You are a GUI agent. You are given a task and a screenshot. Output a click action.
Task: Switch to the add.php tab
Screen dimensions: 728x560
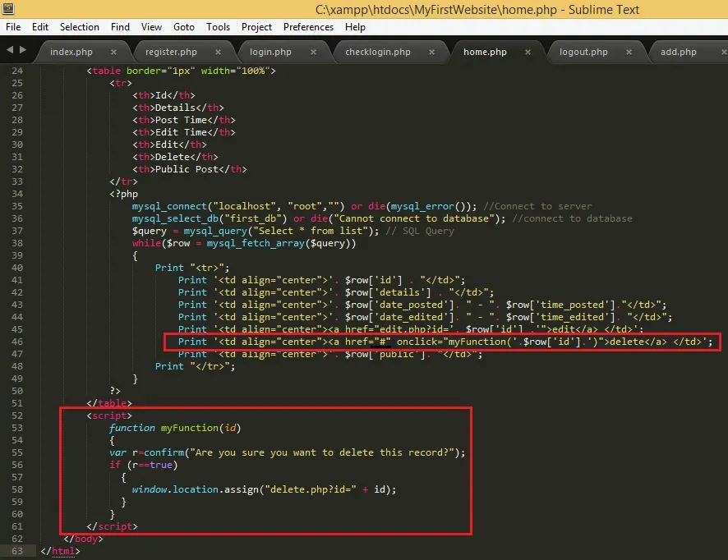pos(679,52)
